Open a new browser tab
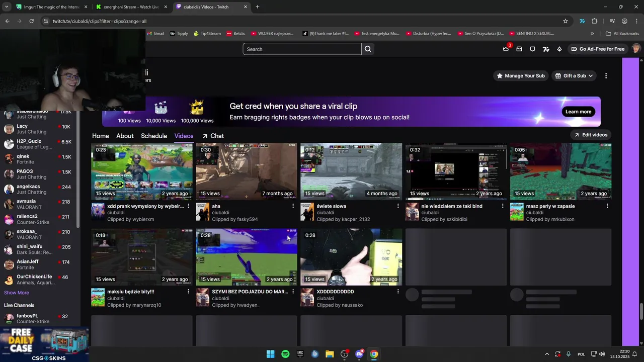Image resolution: width=644 pixels, height=362 pixels. (258, 7)
